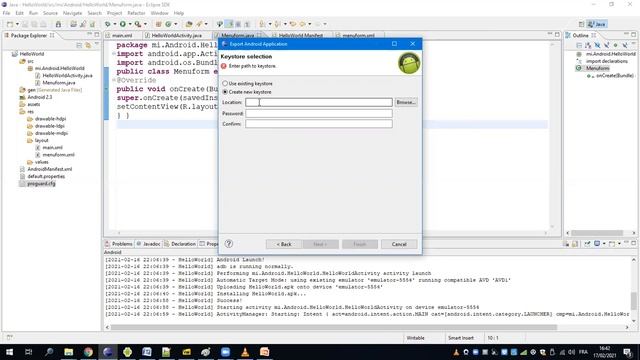Open the Navigate menu
The height and width of the screenshot is (360, 640).
[x=72, y=13]
